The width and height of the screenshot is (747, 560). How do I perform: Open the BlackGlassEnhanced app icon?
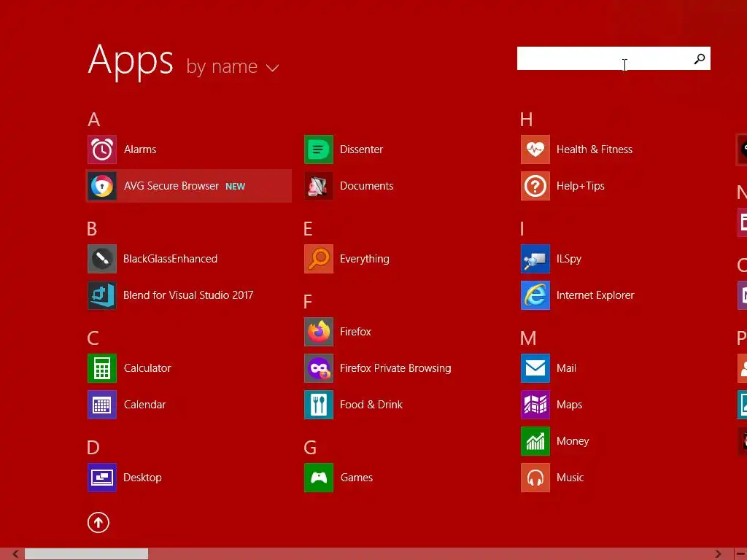[x=102, y=259]
